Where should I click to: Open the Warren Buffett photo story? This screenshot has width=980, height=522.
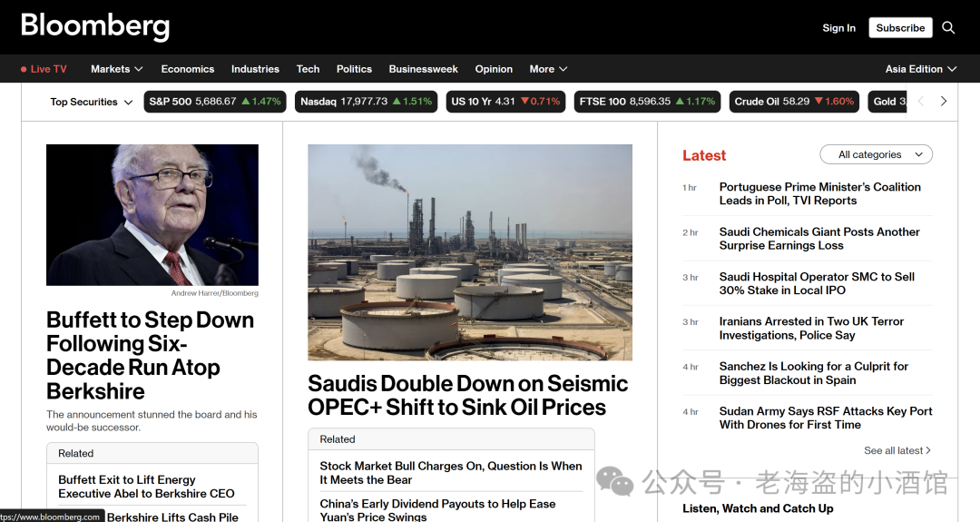click(152, 215)
